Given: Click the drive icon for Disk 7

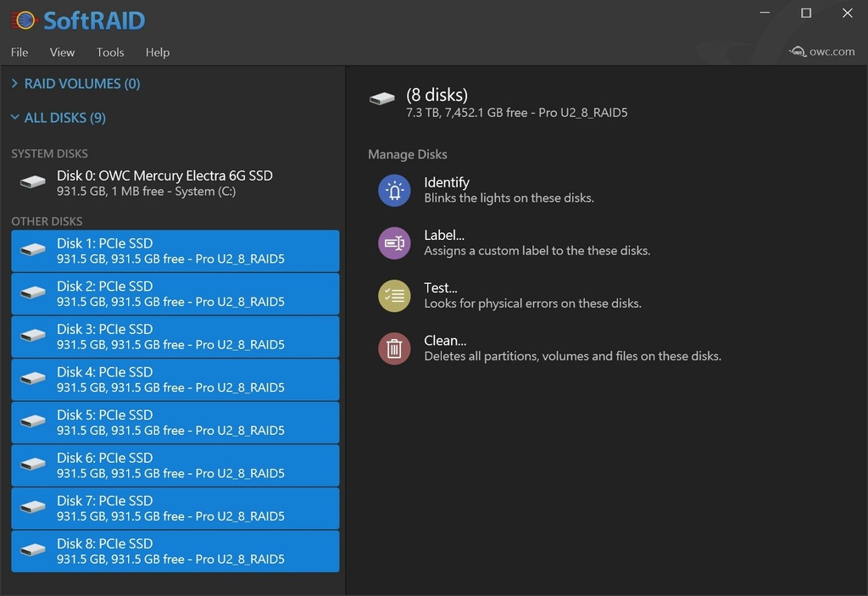Looking at the screenshot, I should [33, 507].
